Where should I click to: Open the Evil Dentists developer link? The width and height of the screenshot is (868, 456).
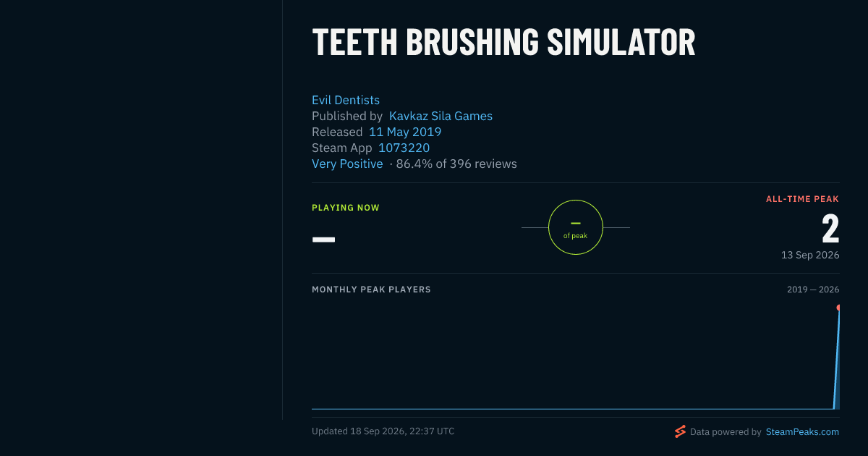tap(346, 100)
